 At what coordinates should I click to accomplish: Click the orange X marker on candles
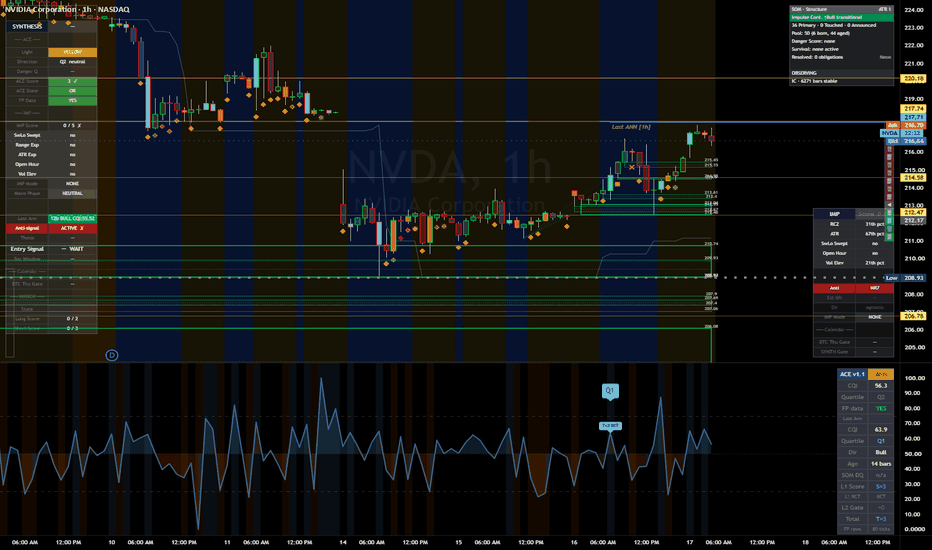pos(632,168)
